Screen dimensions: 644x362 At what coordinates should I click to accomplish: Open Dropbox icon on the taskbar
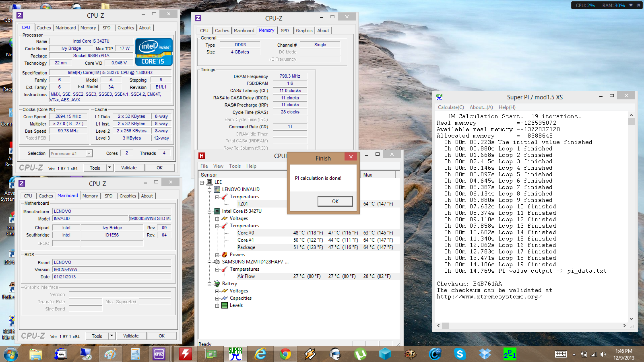(x=485, y=354)
